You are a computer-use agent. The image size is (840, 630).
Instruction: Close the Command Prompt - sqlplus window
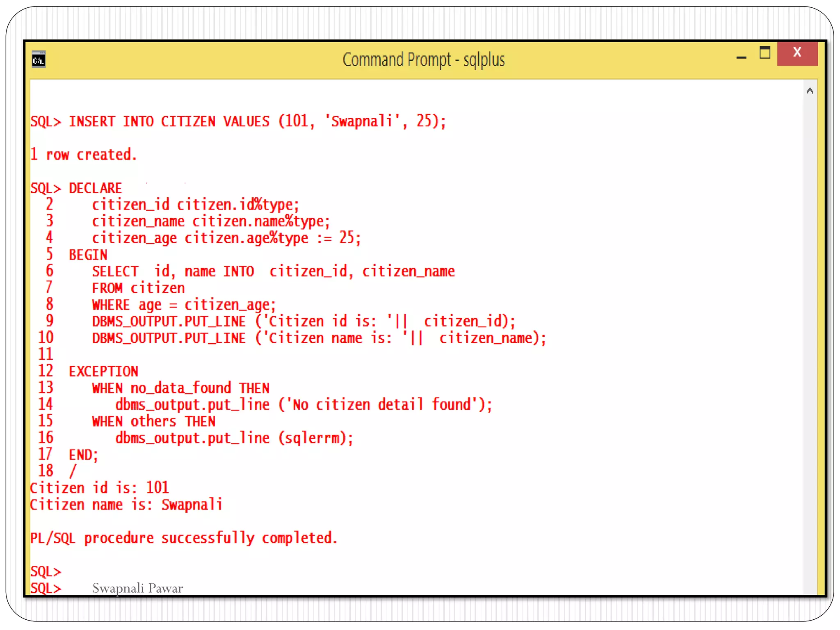797,53
